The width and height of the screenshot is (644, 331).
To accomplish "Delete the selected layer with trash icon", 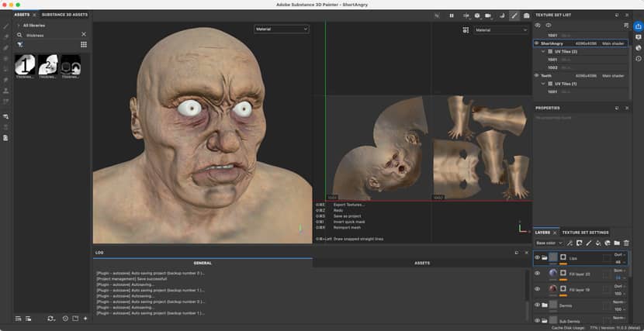I will [x=626, y=243].
